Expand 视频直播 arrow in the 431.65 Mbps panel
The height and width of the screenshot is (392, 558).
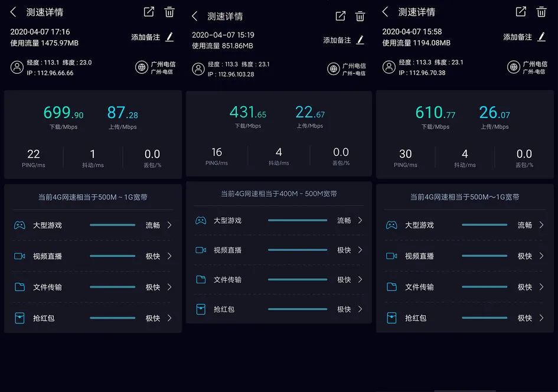tap(360, 250)
